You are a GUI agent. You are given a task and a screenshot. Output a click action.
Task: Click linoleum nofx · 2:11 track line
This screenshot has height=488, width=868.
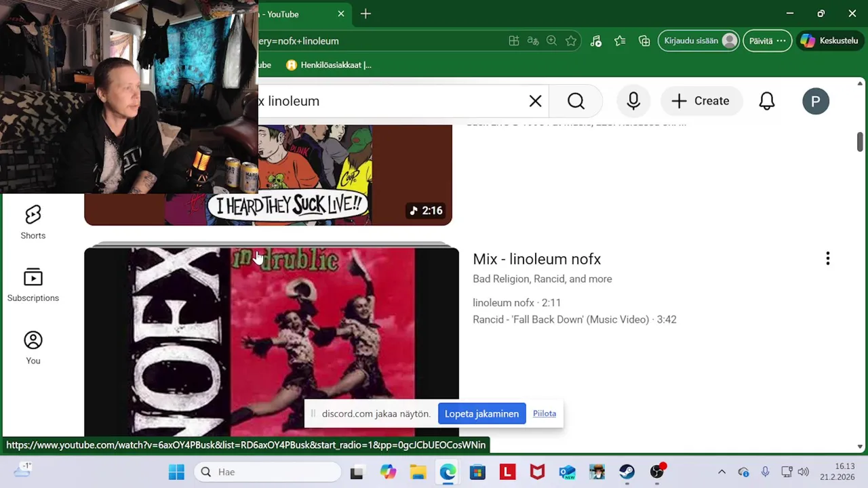[x=516, y=302]
